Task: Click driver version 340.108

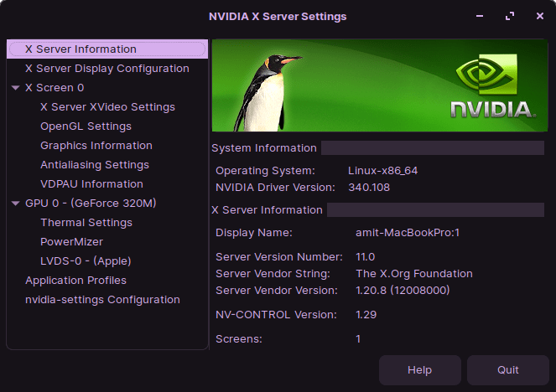Action: [x=369, y=188]
